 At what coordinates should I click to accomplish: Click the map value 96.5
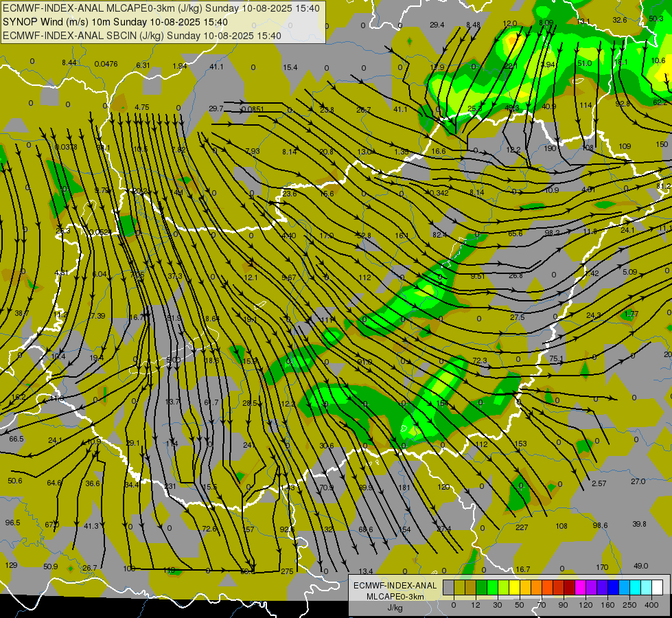tap(12, 523)
